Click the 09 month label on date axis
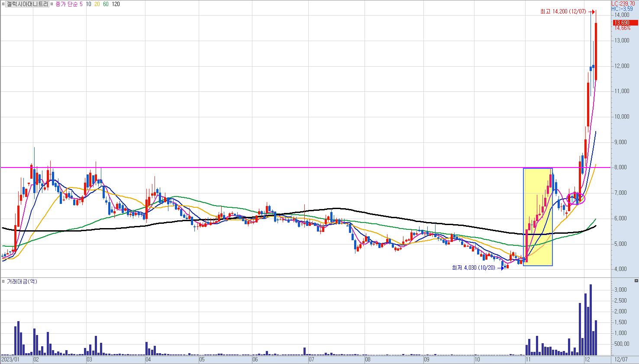 pyautogui.click(x=426, y=359)
